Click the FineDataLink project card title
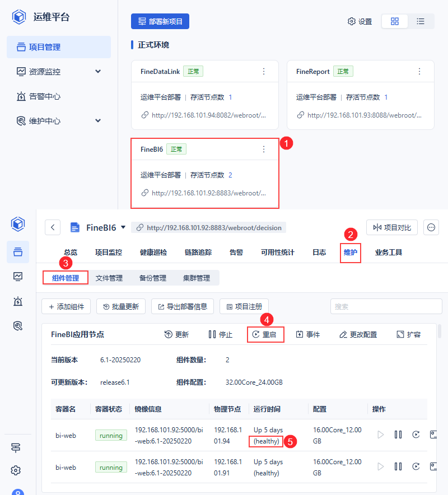Image resolution: width=448 pixels, height=495 pixels. [160, 72]
